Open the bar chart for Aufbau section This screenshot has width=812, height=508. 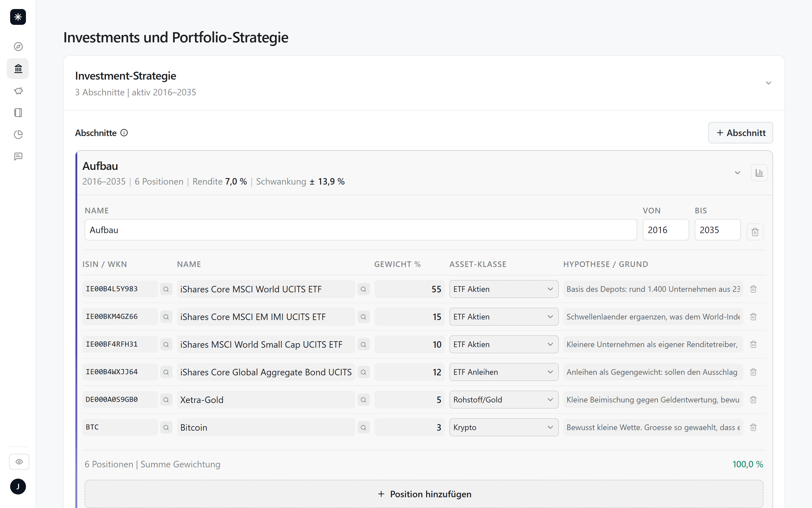(759, 173)
